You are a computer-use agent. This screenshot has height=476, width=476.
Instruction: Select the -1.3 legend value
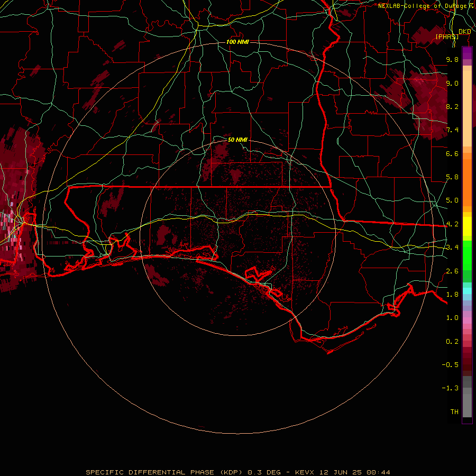[x=450, y=388]
